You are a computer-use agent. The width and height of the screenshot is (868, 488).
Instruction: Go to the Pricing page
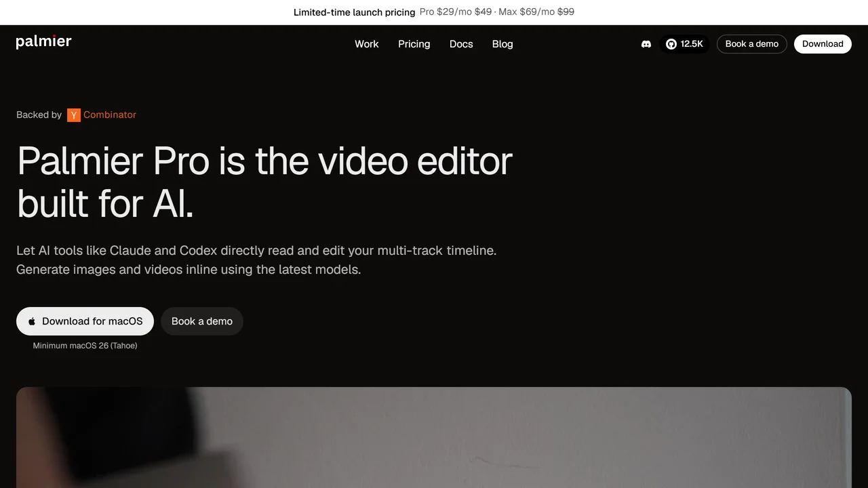pyautogui.click(x=414, y=44)
